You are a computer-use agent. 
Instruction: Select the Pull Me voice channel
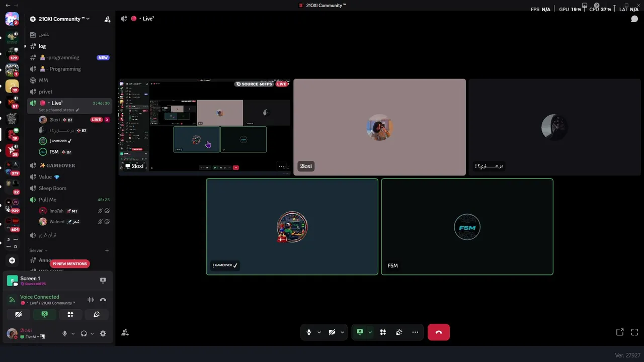[69, 200]
